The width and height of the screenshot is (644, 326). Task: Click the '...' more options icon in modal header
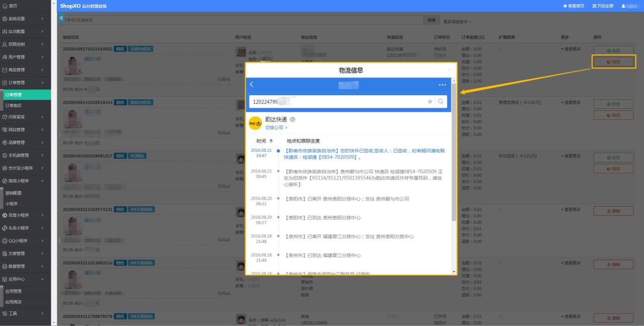(442, 84)
